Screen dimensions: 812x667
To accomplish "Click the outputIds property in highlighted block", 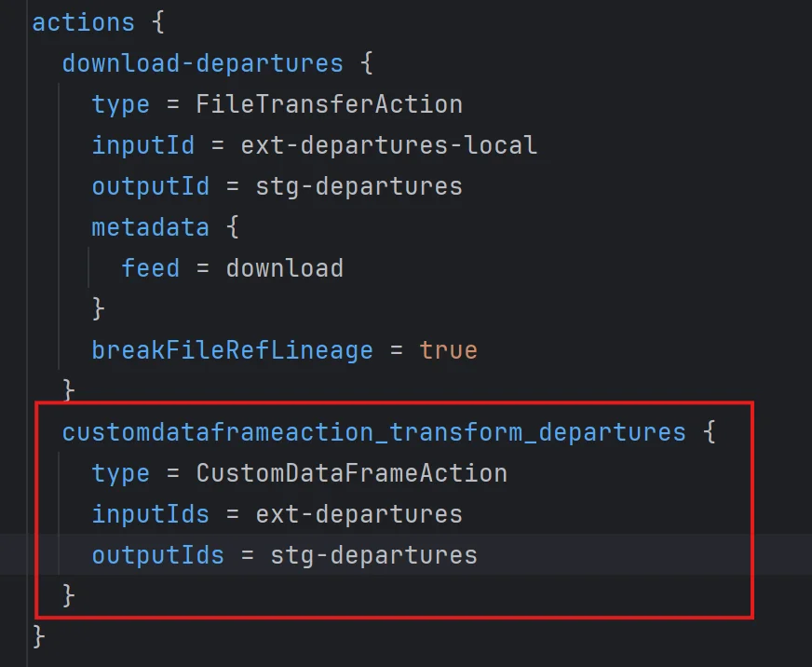I will click(x=158, y=554).
